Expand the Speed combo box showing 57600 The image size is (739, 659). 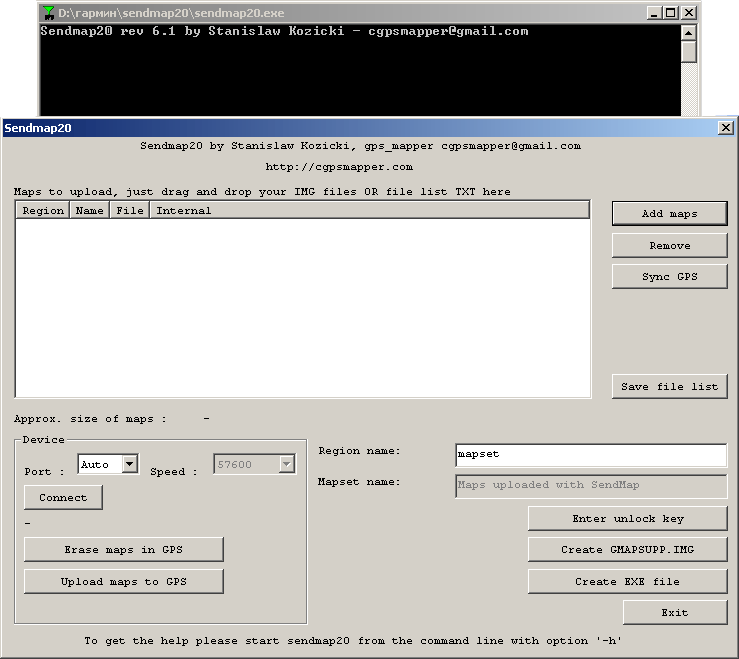[x=287, y=464]
